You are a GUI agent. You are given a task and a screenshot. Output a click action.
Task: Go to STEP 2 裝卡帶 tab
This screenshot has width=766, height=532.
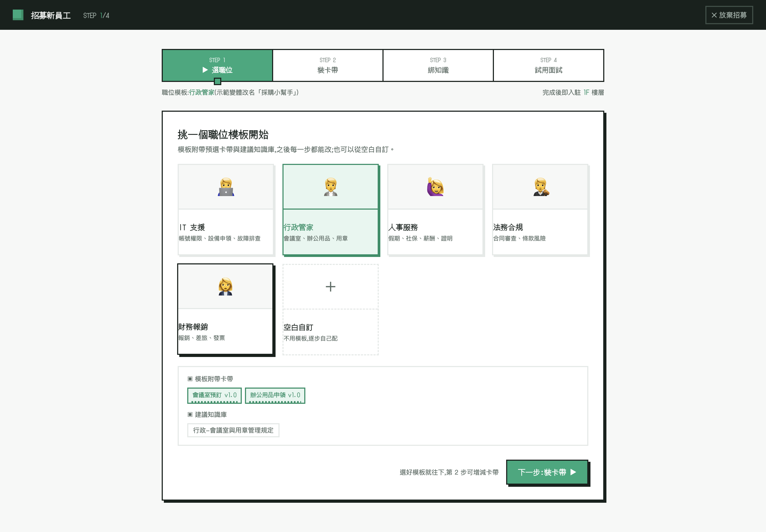coord(328,65)
